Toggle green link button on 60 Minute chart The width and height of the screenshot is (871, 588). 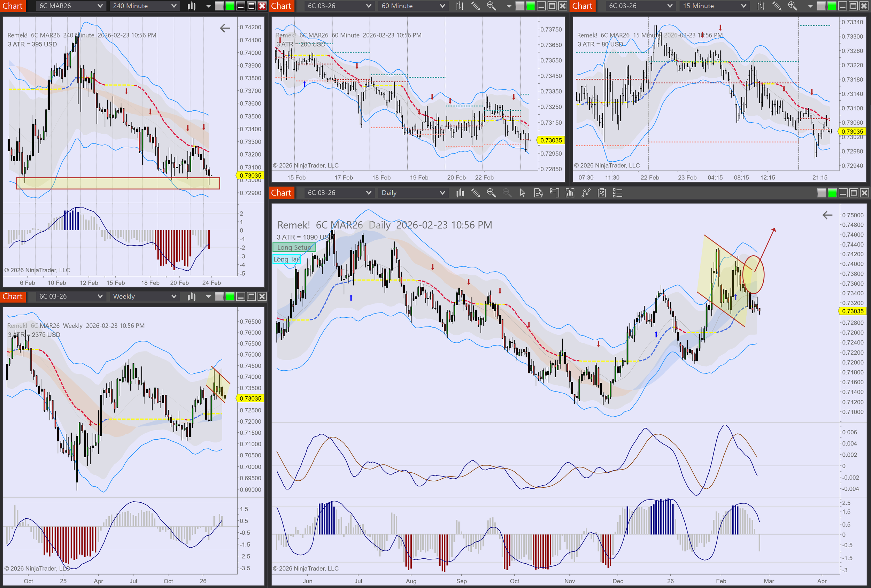point(530,6)
